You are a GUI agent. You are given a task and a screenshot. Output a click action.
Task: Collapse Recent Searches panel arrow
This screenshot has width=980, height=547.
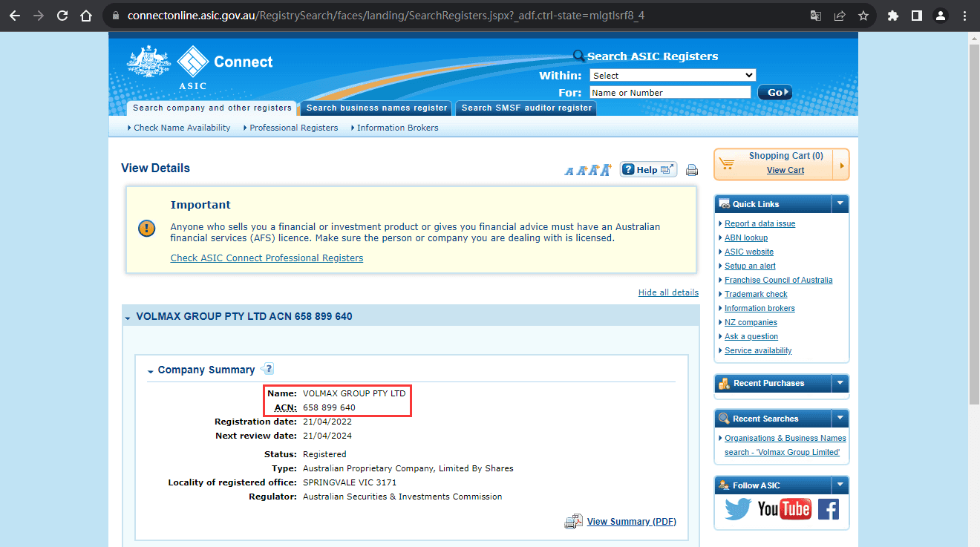840,419
